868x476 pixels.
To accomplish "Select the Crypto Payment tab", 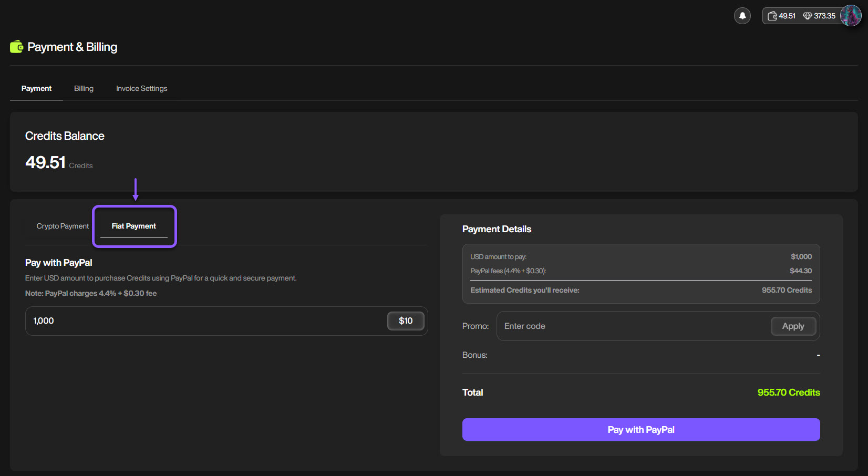I will [63, 226].
